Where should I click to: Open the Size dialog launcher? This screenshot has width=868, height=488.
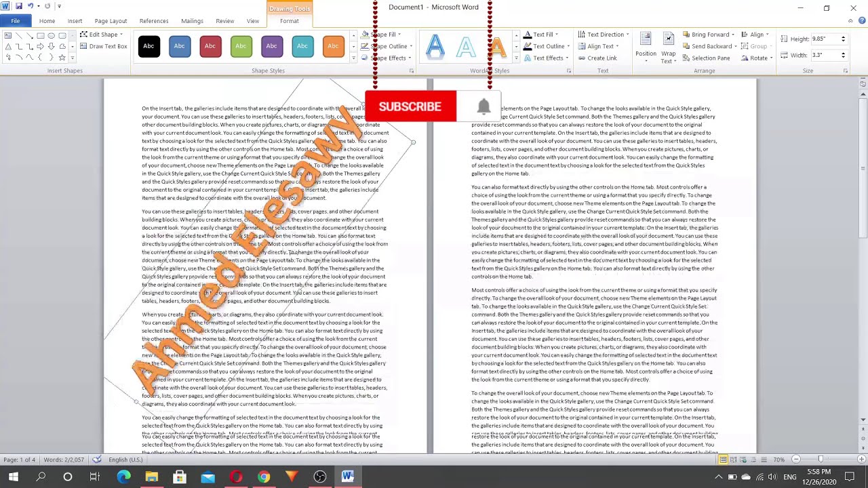pyautogui.click(x=846, y=70)
